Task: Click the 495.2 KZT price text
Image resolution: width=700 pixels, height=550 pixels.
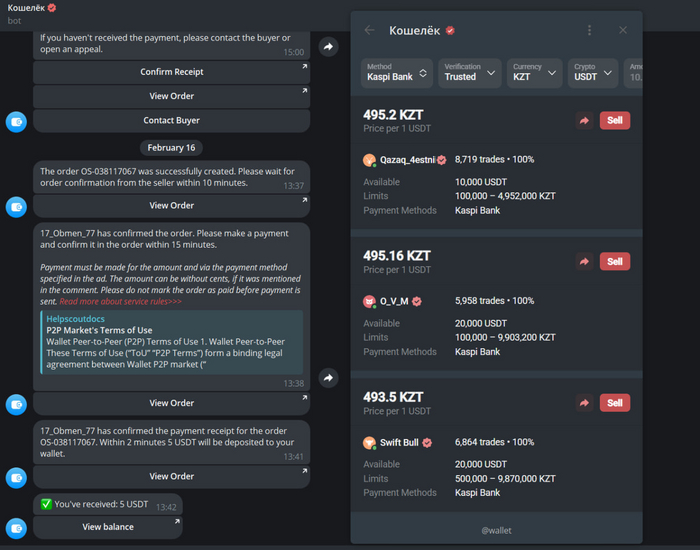Action: click(x=393, y=115)
